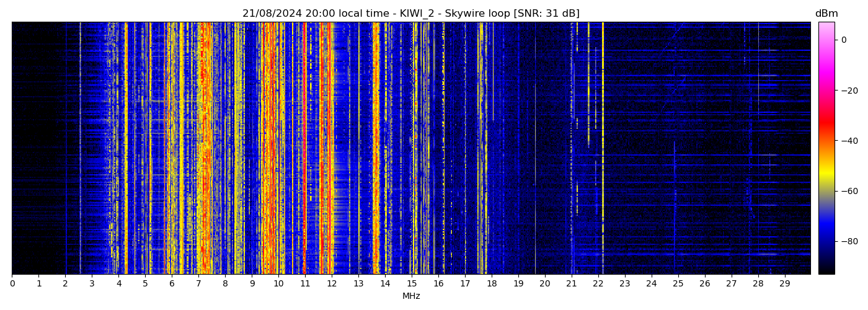Screen dimensions: 868x310
Task: Select the 0 dBm tick on colorbar
Action: coord(844,40)
